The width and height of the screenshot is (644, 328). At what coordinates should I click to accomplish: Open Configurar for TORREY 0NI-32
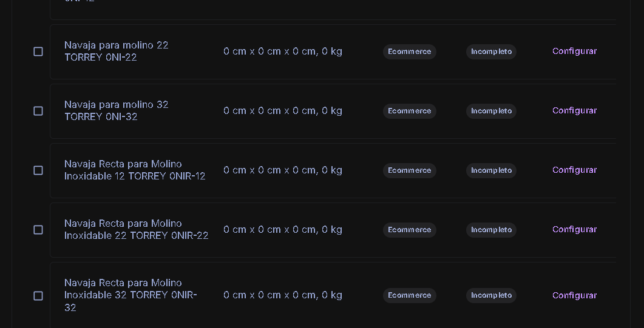coord(574,111)
